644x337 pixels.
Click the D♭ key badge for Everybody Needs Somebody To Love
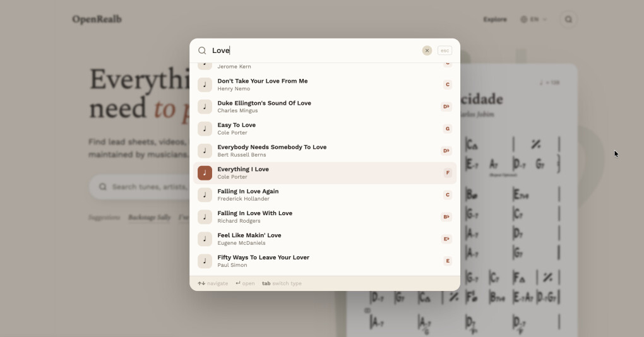pyautogui.click(x=446, y=151)
